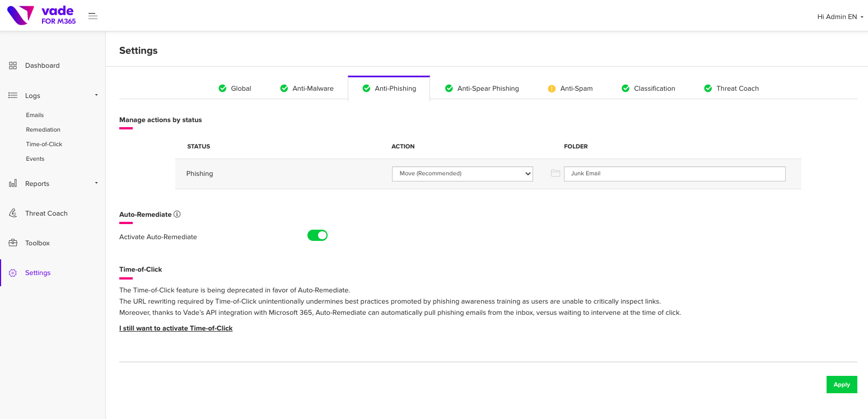
Task: Click the Auto-Remediate info icon
Action: point(177,214)
